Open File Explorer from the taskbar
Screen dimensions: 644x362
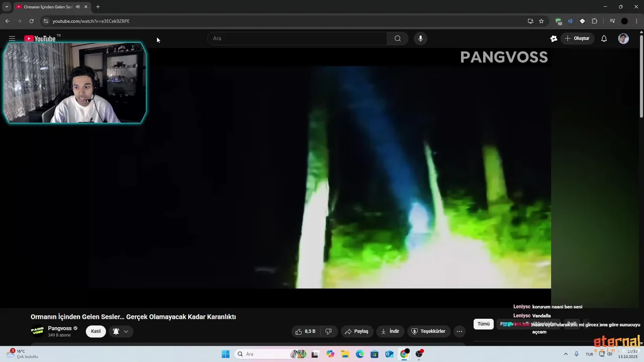tap(345, 354)
